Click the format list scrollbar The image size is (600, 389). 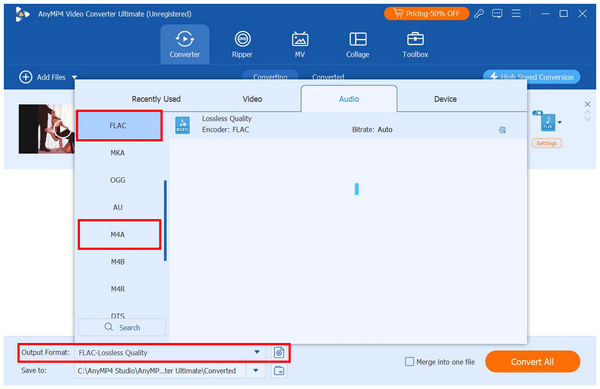click(165, 220)
